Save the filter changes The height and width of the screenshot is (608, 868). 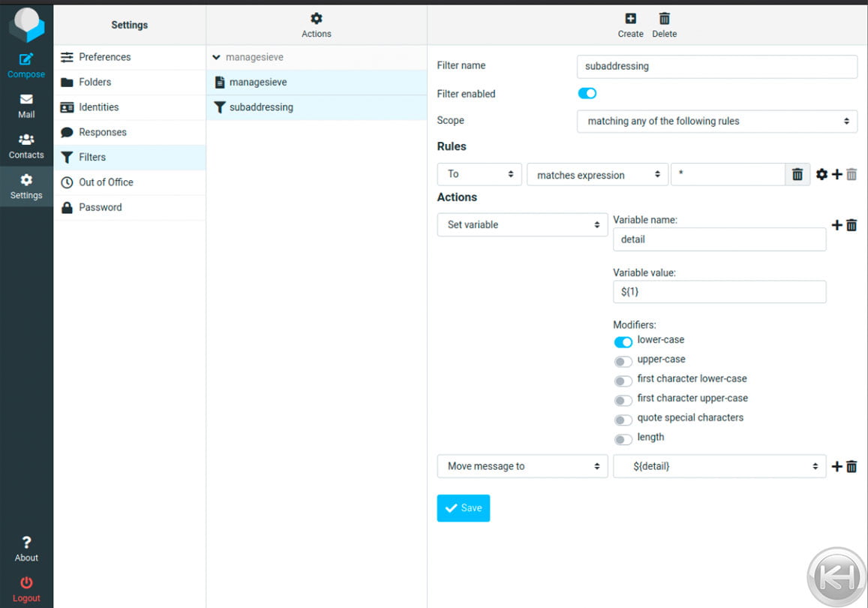(463, 508)
